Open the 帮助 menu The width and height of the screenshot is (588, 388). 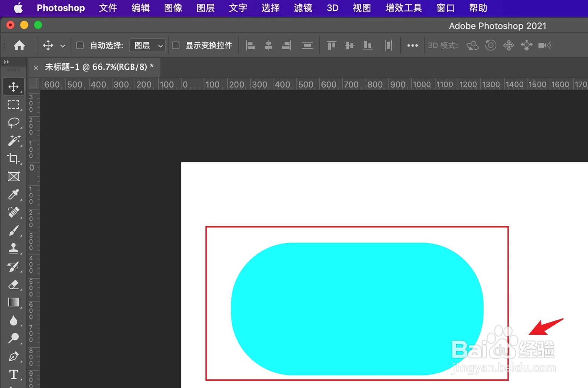click(x=478, y=8)
